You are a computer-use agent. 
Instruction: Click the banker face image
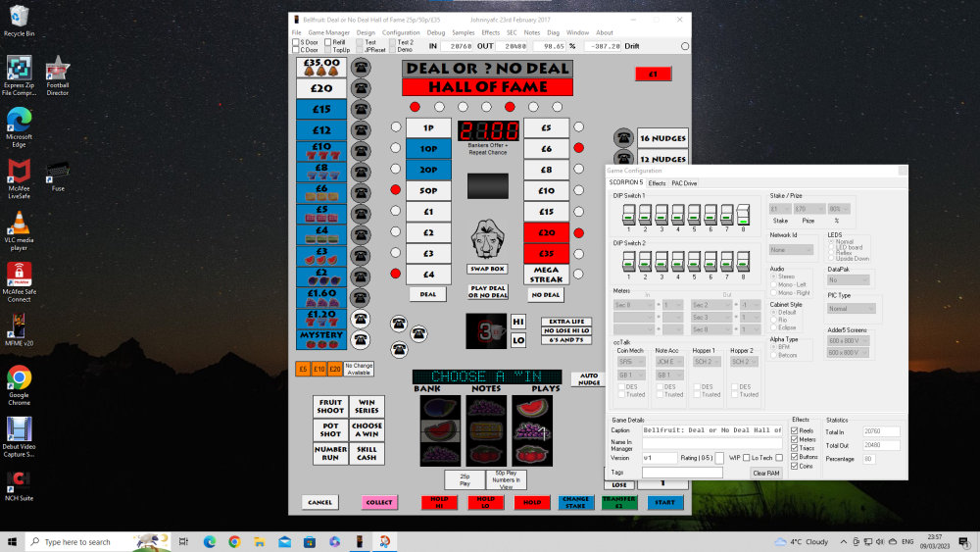[x=487, y=239]
